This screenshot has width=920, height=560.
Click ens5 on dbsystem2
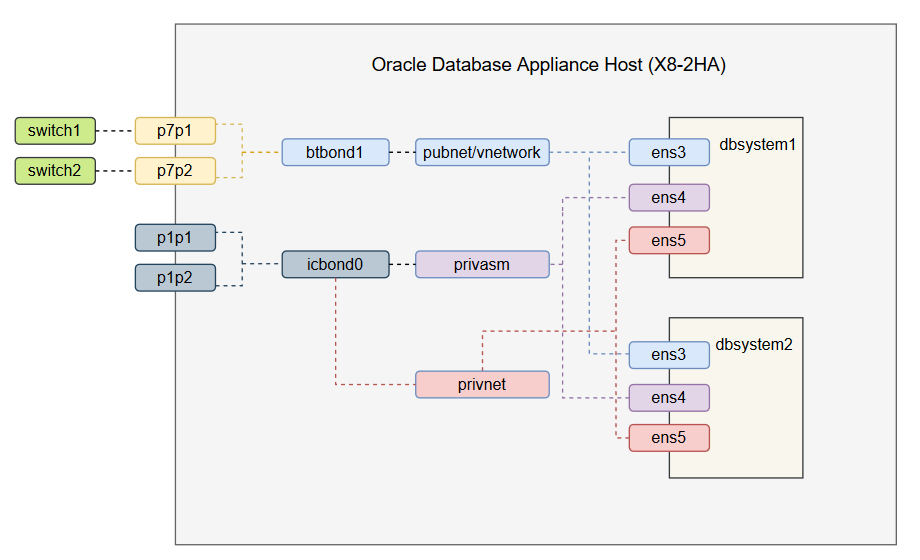[669, 438]
